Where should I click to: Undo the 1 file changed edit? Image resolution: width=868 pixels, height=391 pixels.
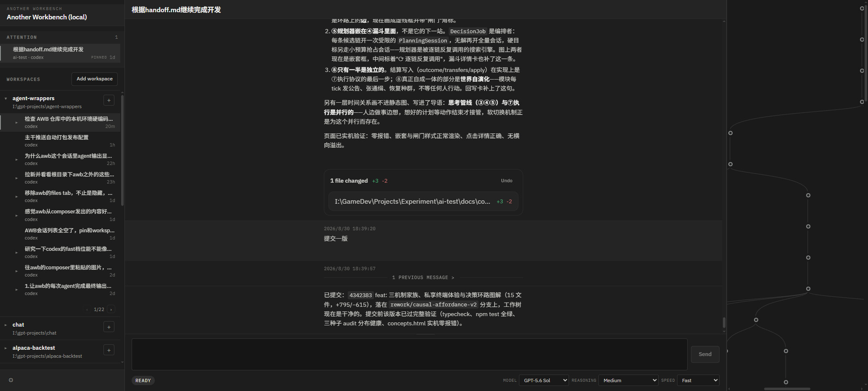(x=506, y=181)
